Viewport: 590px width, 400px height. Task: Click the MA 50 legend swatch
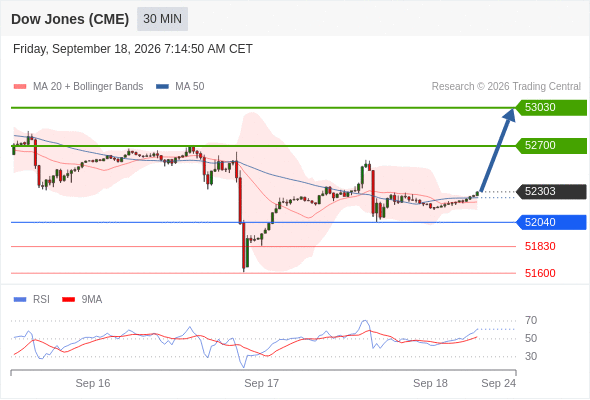[162, 87]
